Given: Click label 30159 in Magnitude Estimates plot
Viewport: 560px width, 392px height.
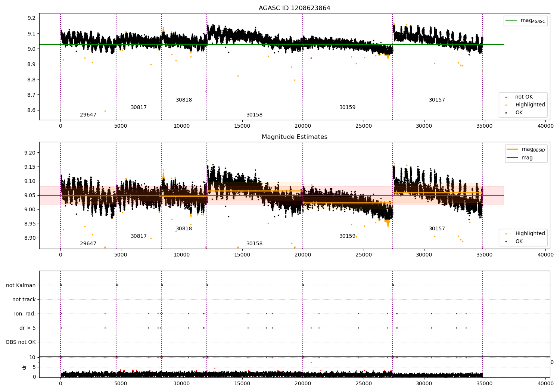Looking at the screenshot, I should click(x=347, y=236).
